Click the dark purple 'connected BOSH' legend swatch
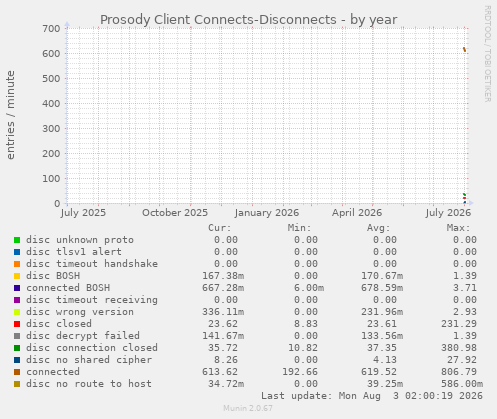This screenshot has width=497, height=419. 17,288
